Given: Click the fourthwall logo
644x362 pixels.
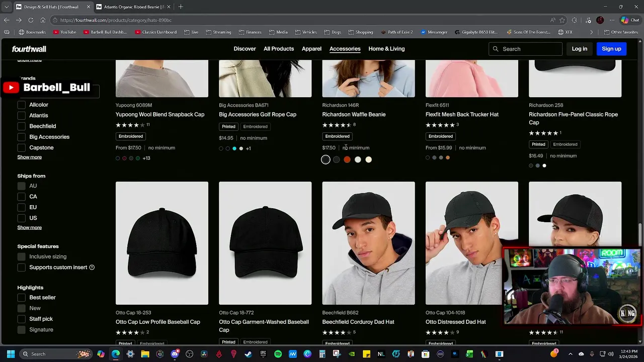Looking at the screenshot, I should click(x=29, y=49).
